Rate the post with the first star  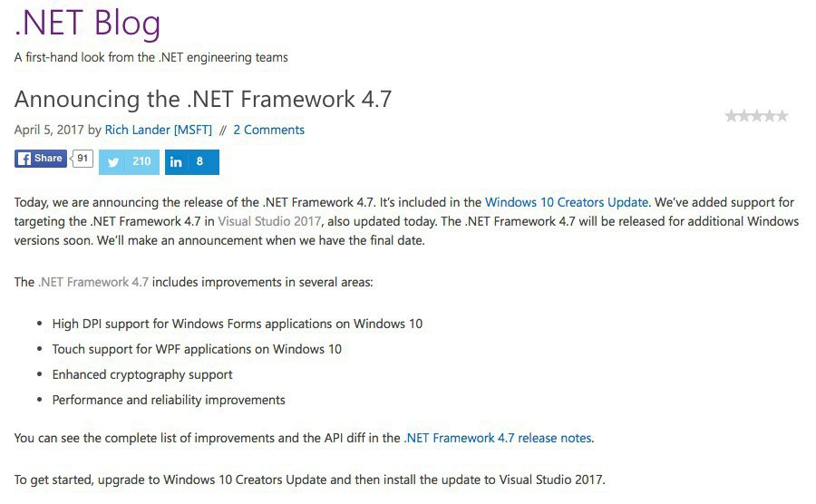coord(731,116)
